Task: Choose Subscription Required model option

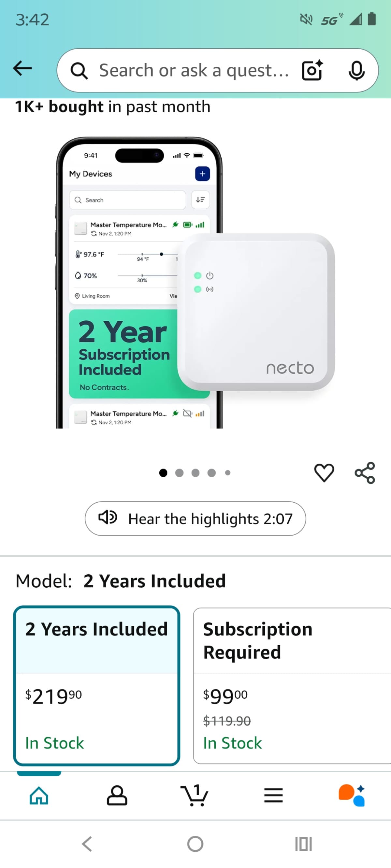Action: point(292,685)
